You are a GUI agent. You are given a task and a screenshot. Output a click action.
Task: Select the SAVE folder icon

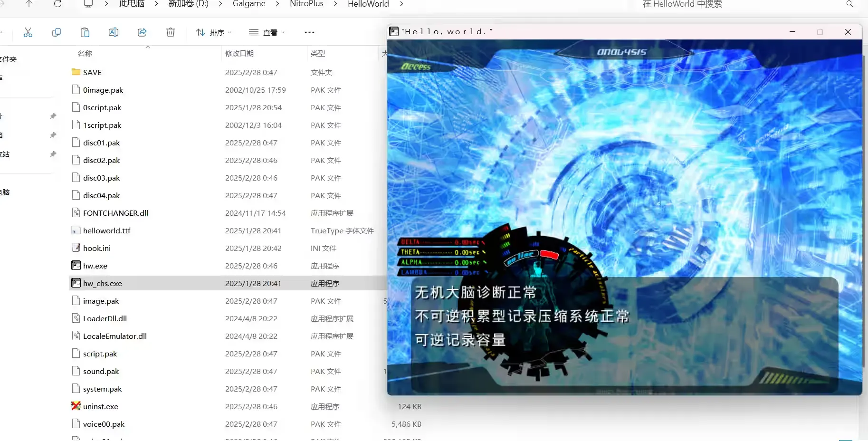coord(76,72)
